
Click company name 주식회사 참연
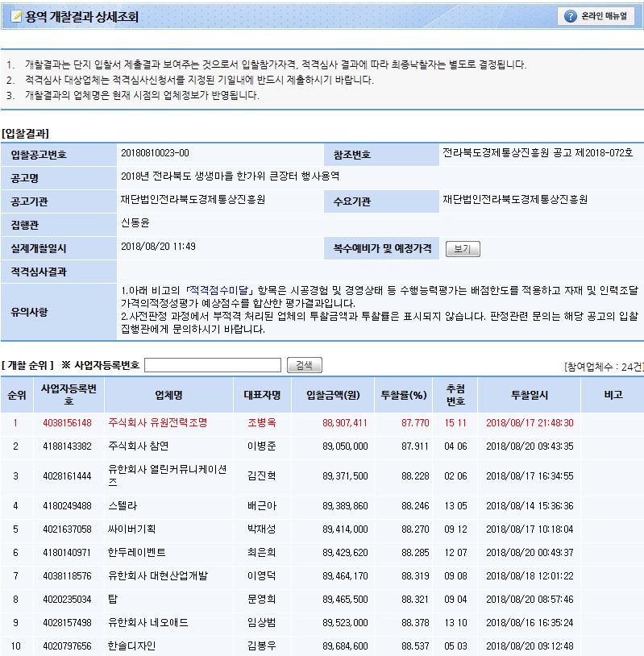[x=138, y=446]
